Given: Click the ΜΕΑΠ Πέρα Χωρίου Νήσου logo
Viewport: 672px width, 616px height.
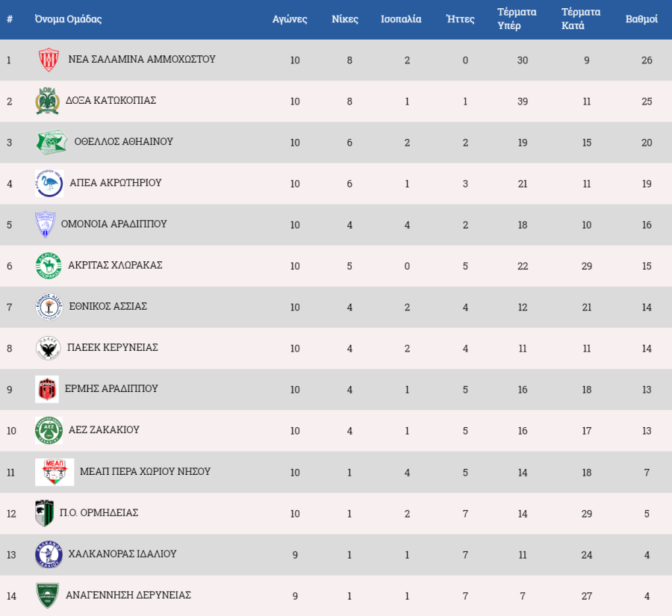Looking at the screenshot, I should pyautogui.click(x=55, y=472).
